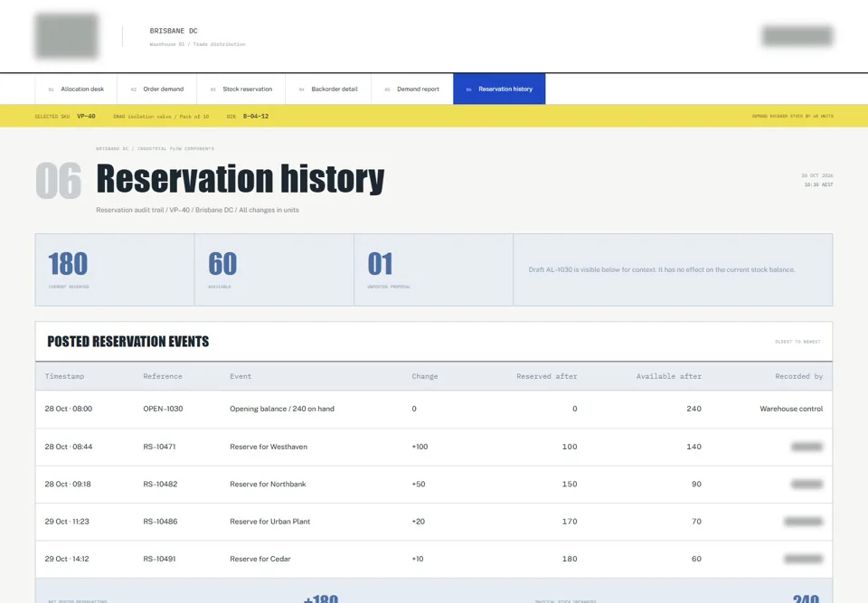Click Available after 70 in Urban Plant row
The height and width of the screenshot is (603, 868).
point(696,521)
